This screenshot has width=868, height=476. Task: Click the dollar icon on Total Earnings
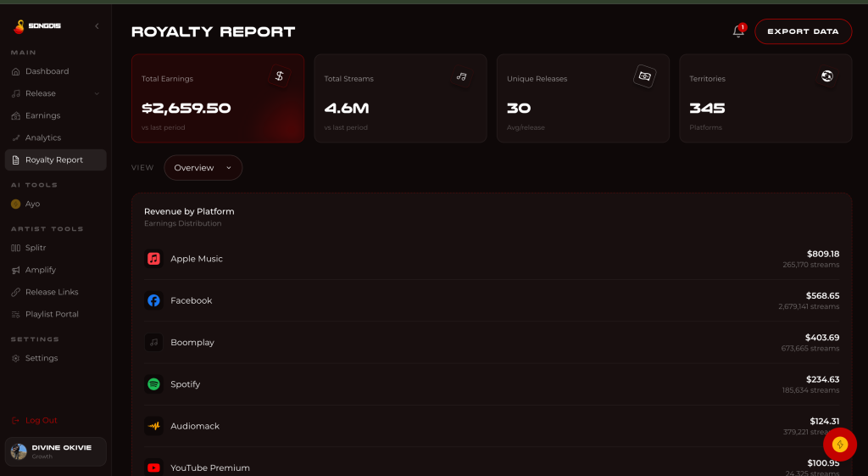(x=280, y=76)
